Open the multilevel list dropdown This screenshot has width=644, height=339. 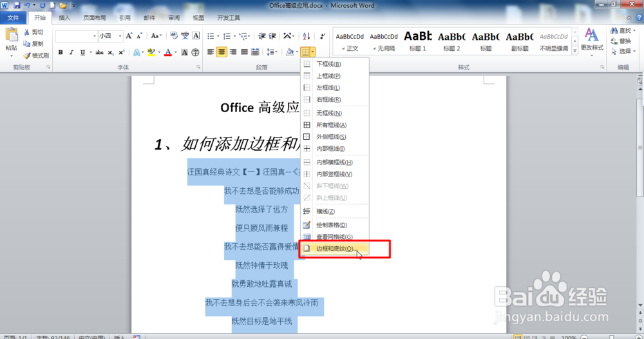(245, 36)
